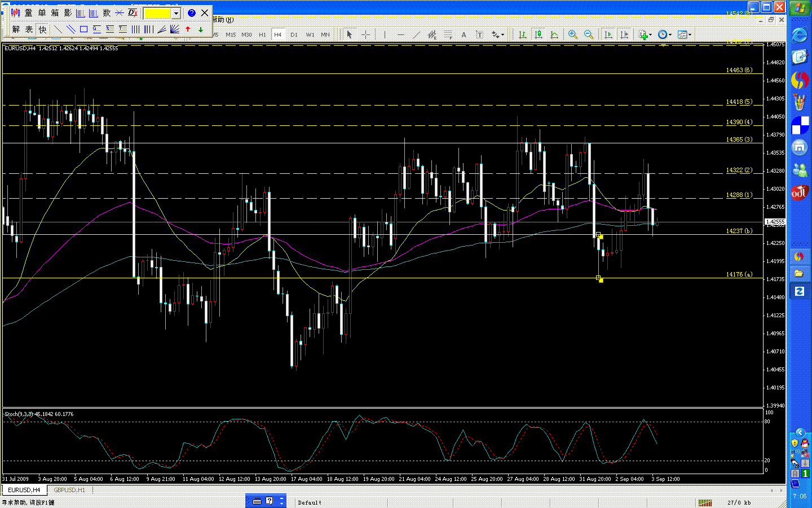Open the Windows Start button
The width and height of the screenshot is (812, 508).
coord(800,8)
